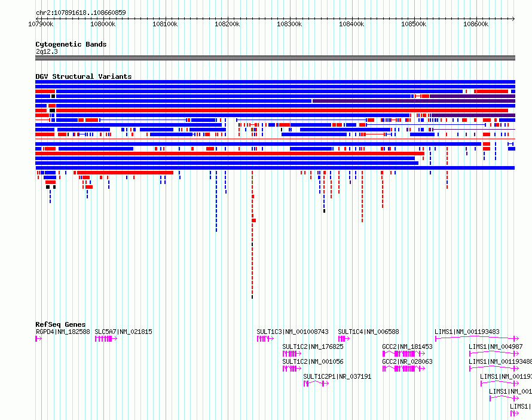Image resolution: width=532 pixels, height=420 pixels.
Task: Click the ruler's right end arrow
Action: (513, 19)
